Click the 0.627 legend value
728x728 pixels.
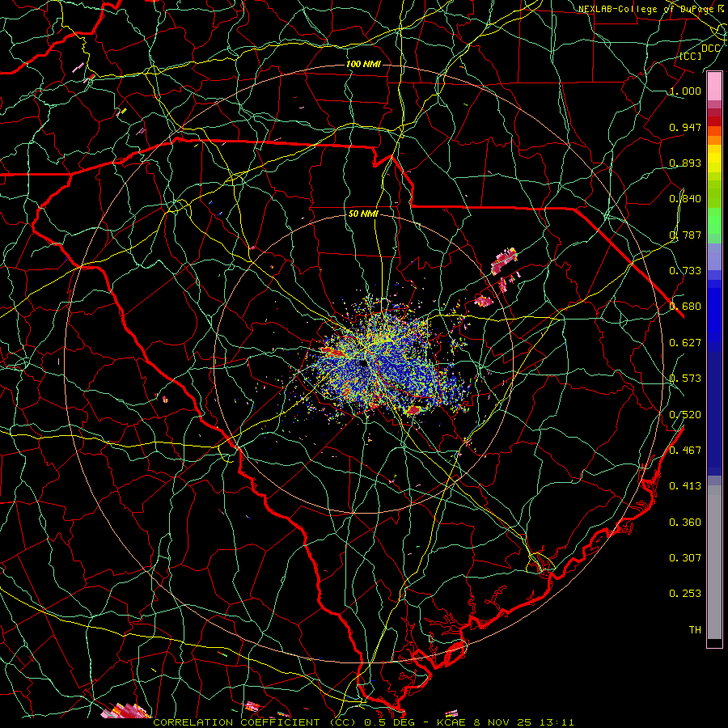click(x=685, y=343)
